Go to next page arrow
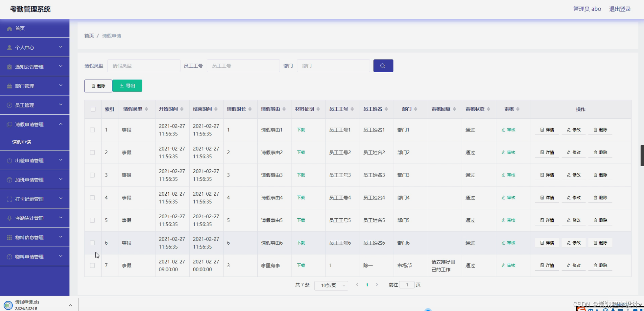644x311 pixels. 377,285
